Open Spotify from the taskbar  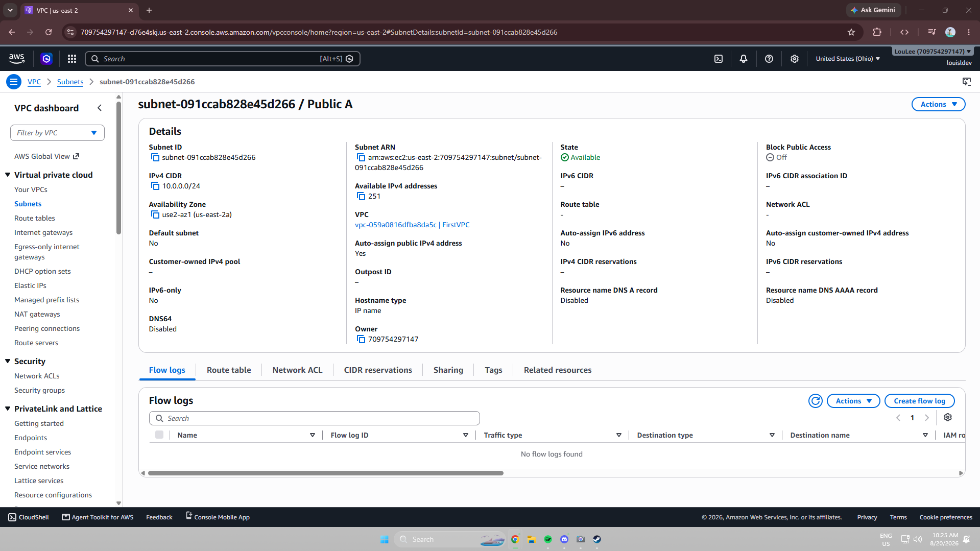click(x=548, y=539)
